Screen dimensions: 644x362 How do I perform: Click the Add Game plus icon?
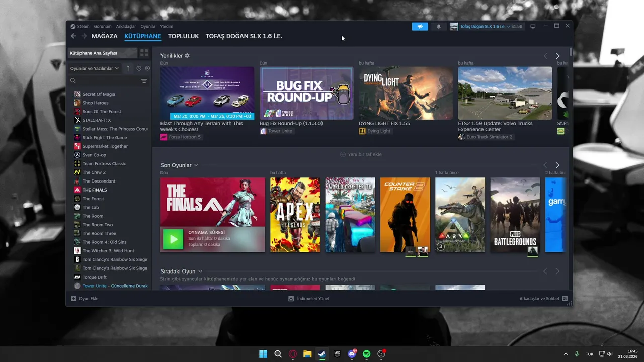coord(73,298)
